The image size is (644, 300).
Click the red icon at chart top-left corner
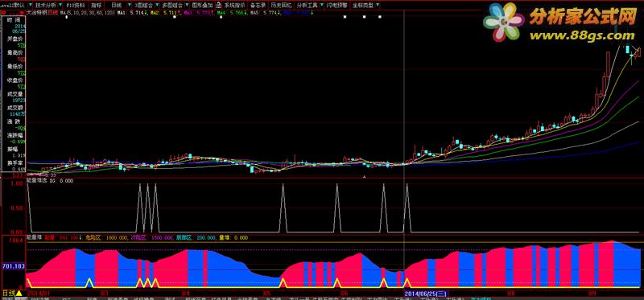point(4,13)
